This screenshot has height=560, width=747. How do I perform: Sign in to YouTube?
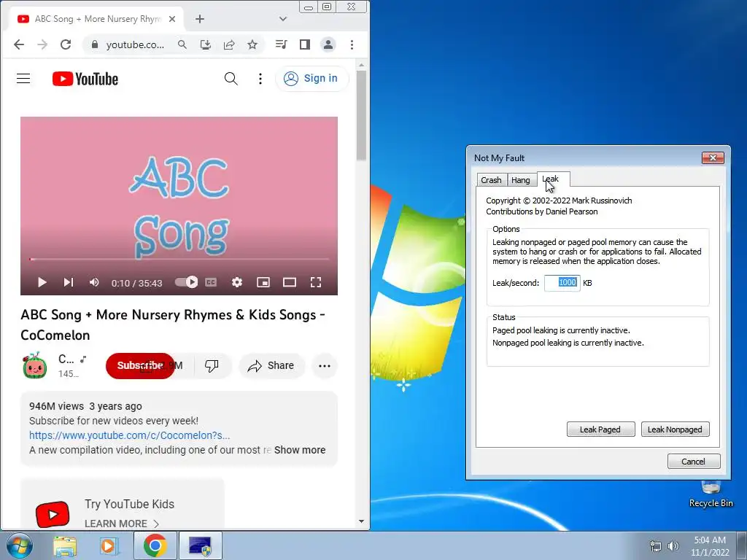(311, 79)
